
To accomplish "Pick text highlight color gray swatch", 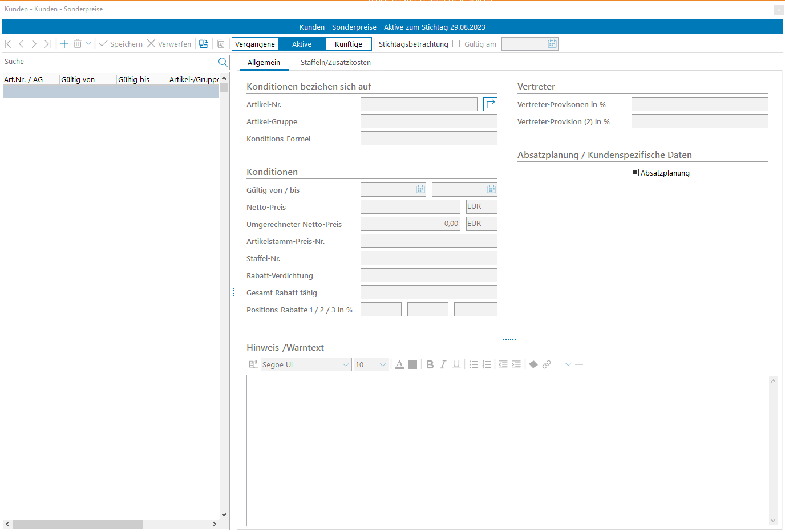I will [412, 364].
